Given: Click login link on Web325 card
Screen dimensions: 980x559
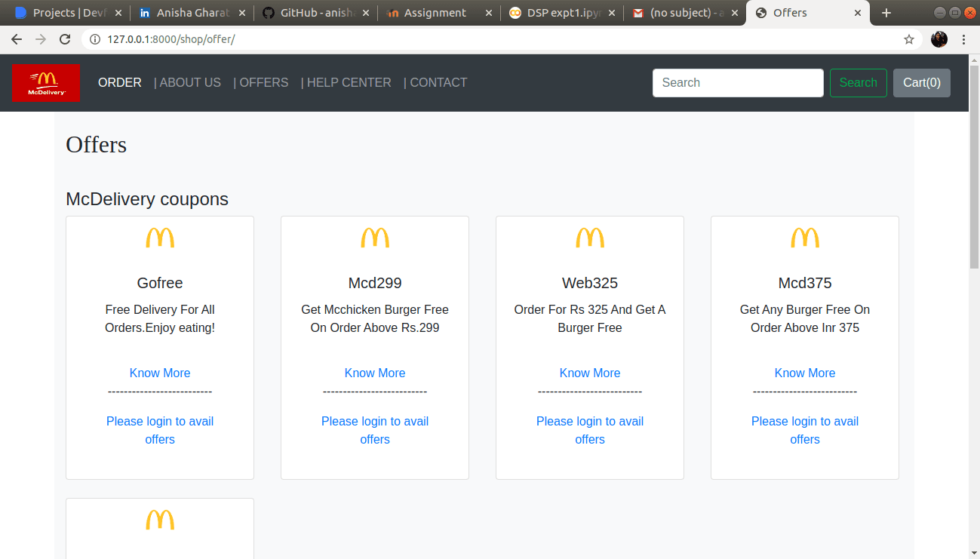Looking at the screenshot, I should click(590, 430).
